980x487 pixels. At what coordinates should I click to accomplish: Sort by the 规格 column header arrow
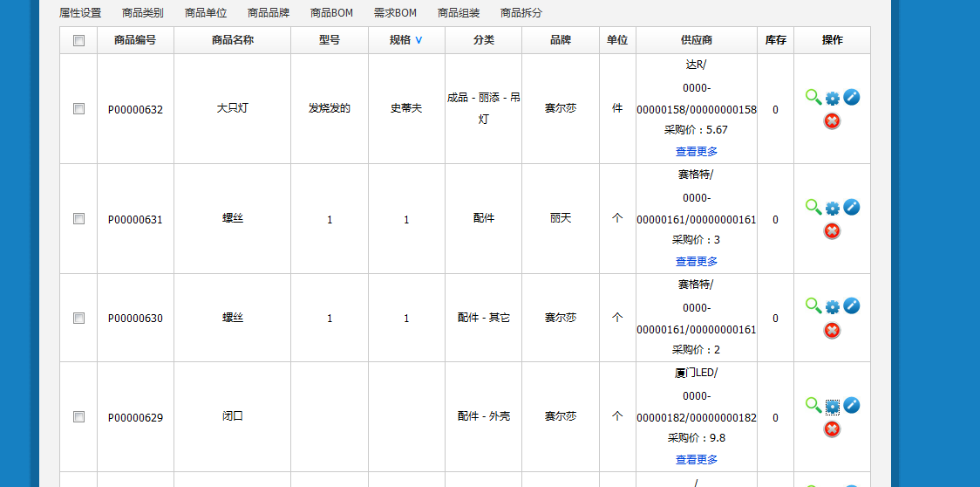[x=419, y=40]
